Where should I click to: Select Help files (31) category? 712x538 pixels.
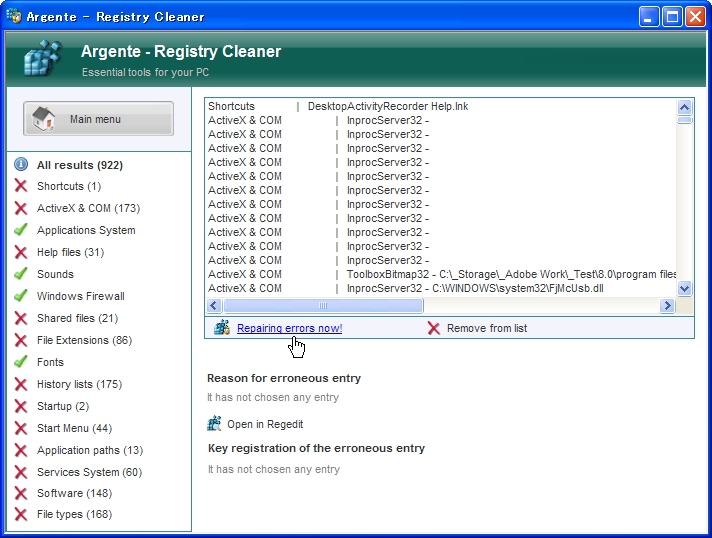(70, 252)
